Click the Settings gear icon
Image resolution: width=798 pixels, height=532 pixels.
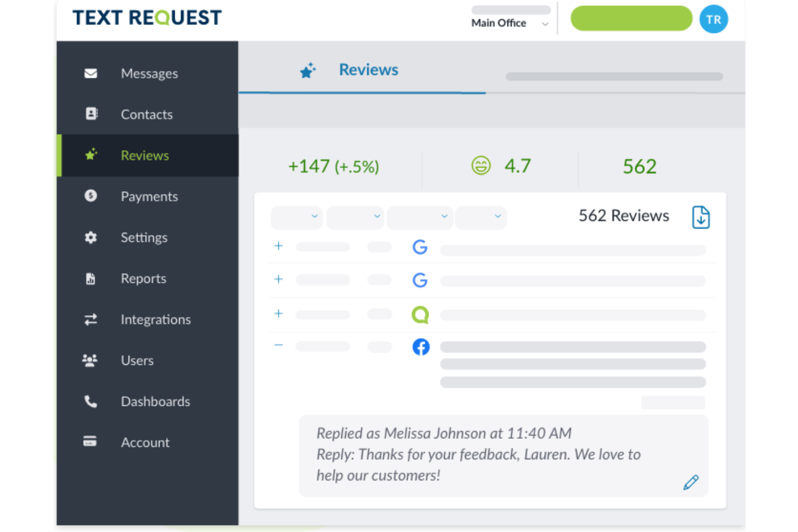[91, 237]
